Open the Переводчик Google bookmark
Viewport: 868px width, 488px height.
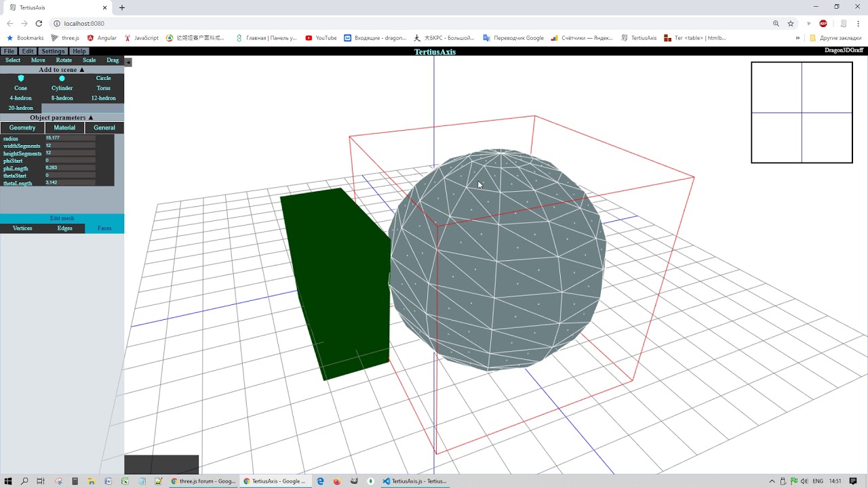[x=513, y=38]
